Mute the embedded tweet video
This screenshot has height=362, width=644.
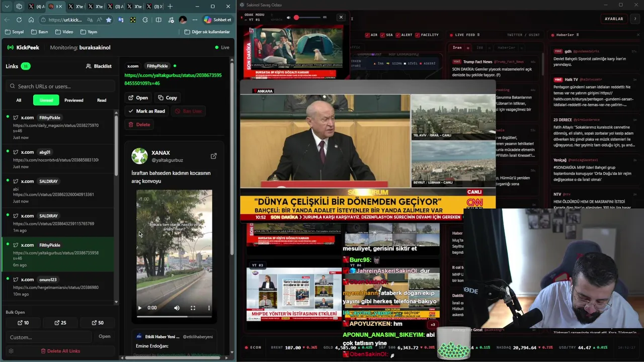[177, 308]
